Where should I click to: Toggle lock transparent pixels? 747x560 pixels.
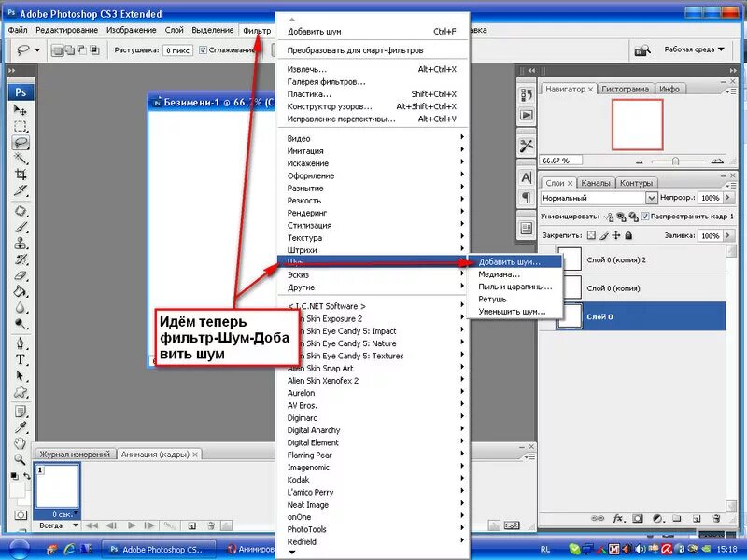coord(591,235)
